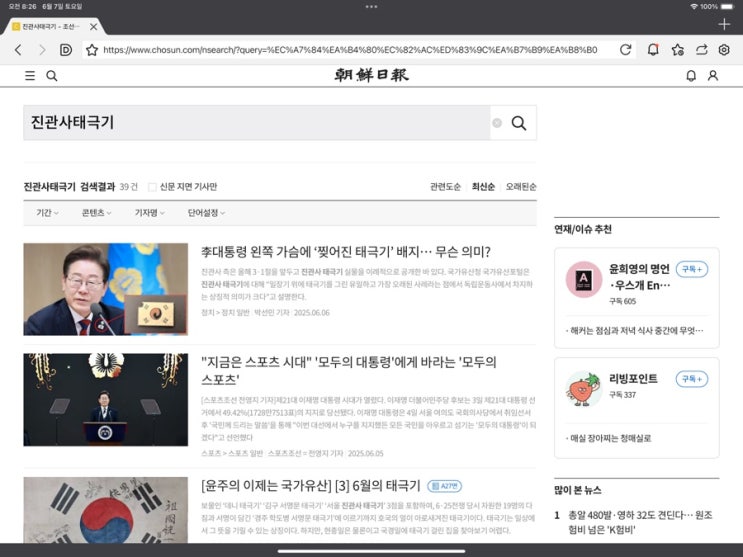The width and height of the screenshot is (743, 557).
Task: Open the Chosun hamburger menu
Action: [30, 76]
